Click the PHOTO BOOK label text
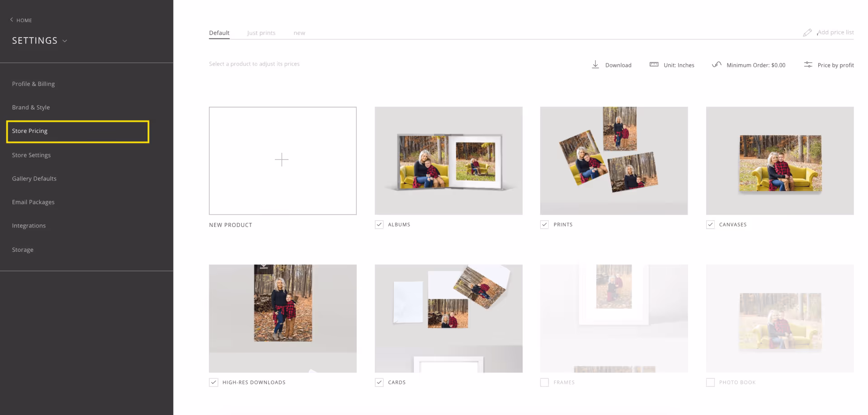 coord(737,382)
